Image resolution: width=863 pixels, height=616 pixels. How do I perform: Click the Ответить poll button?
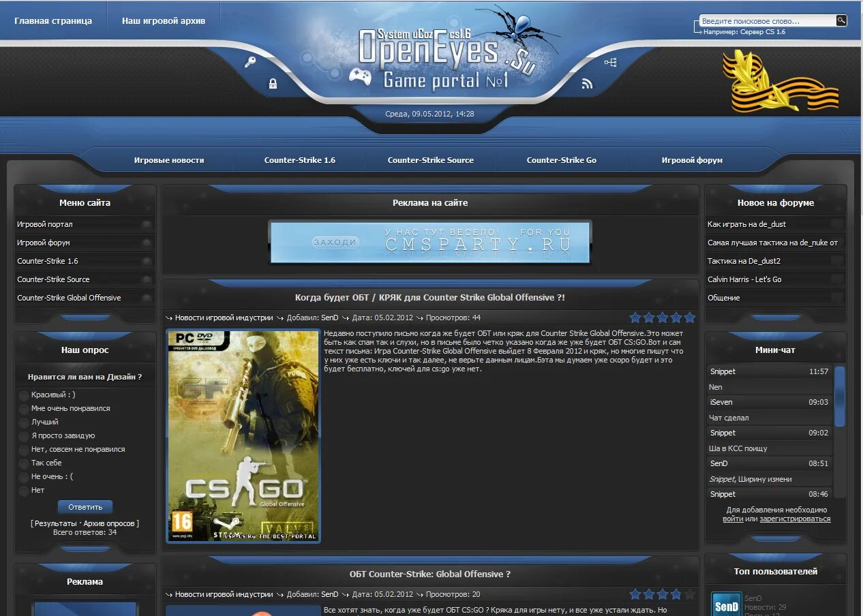tap(85, 507)
